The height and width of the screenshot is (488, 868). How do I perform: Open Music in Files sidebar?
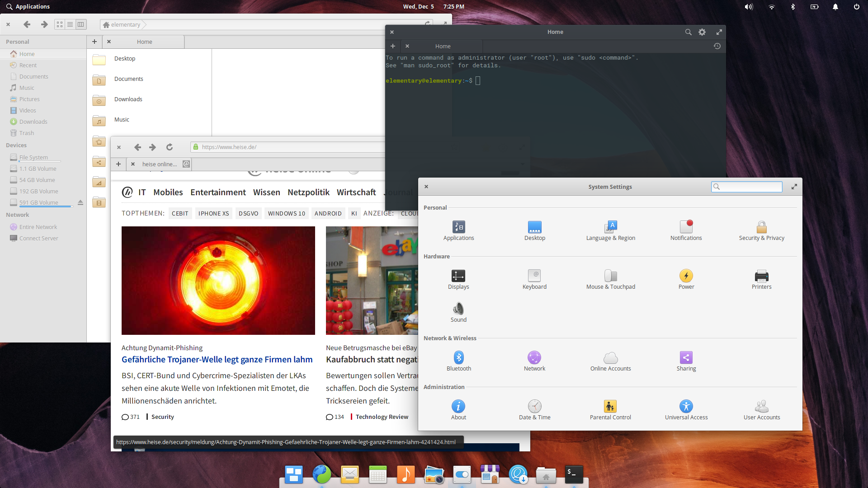pyautogui.click(x=43, y=88)
